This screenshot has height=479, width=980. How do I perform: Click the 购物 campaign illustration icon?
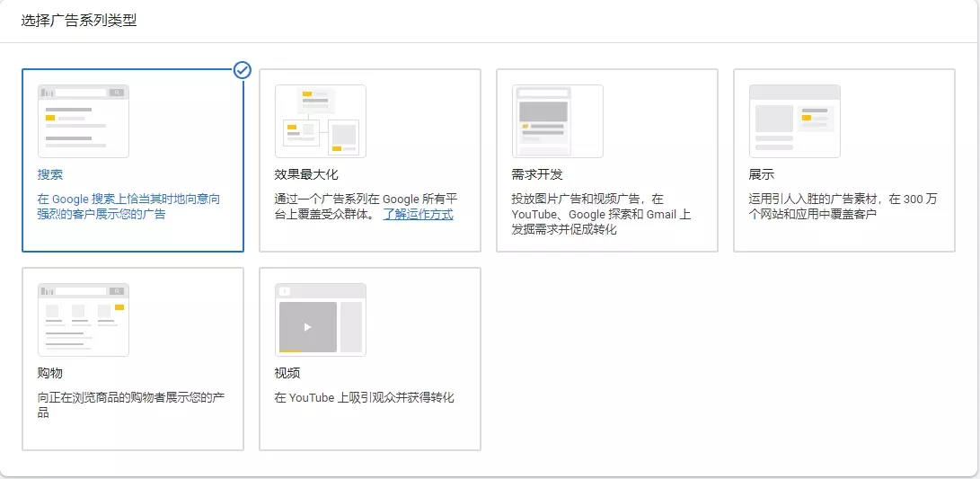(84, 320)
